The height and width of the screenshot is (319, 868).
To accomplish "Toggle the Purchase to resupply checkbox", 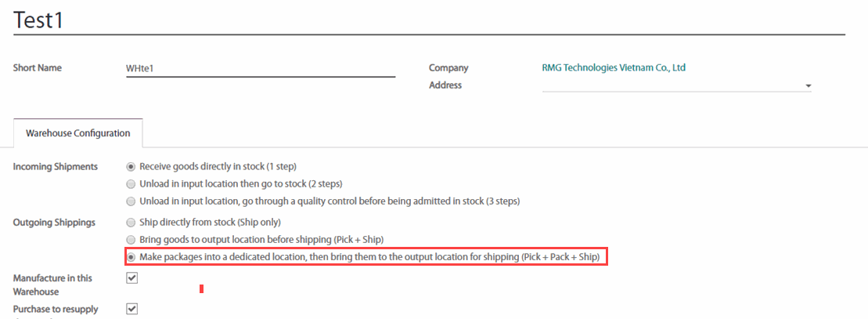I will click(132, 308).
